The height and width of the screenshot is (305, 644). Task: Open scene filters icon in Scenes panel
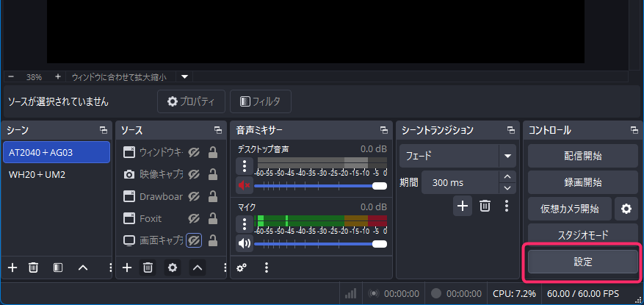pos(58,268)
